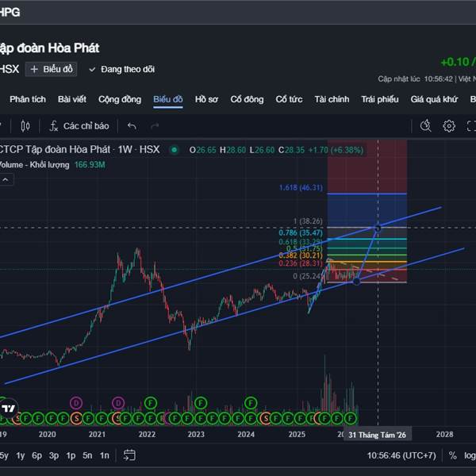The width and height of the screenshot is (476, 476).
Task: Click the 0 (25.24) Fibonacci label
Action: coord(308,276)
